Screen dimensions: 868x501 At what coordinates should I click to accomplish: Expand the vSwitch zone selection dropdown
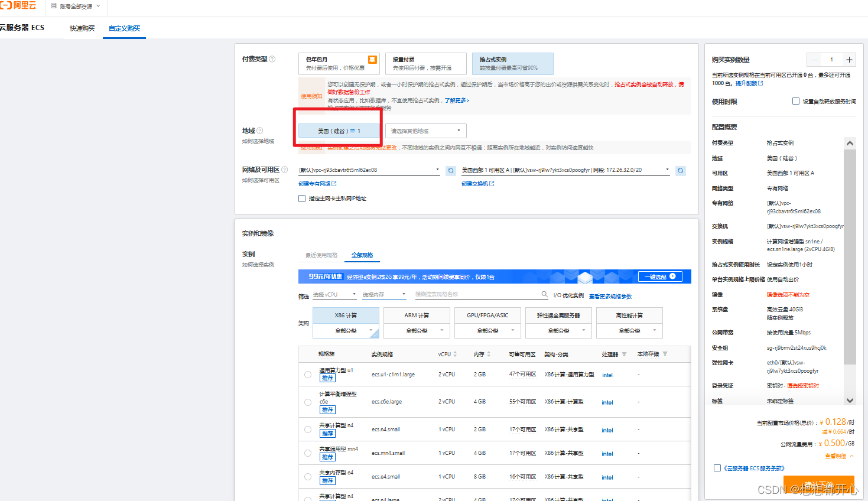coord(565,170)
